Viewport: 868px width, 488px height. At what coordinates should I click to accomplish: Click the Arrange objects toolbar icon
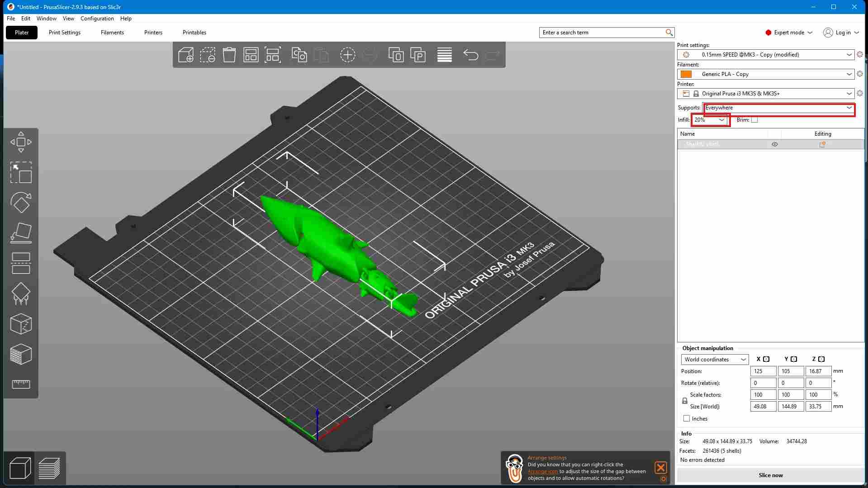[251, 55]
